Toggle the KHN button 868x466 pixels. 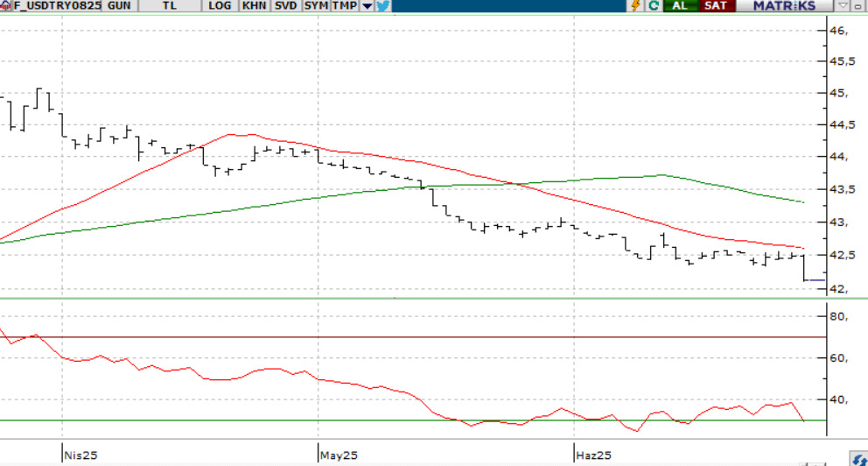point(254,6)
